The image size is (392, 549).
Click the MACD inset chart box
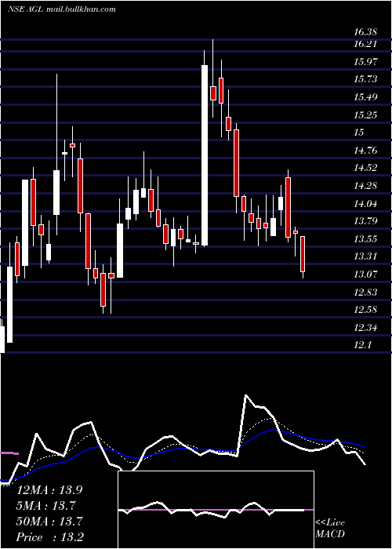point(216,510)
